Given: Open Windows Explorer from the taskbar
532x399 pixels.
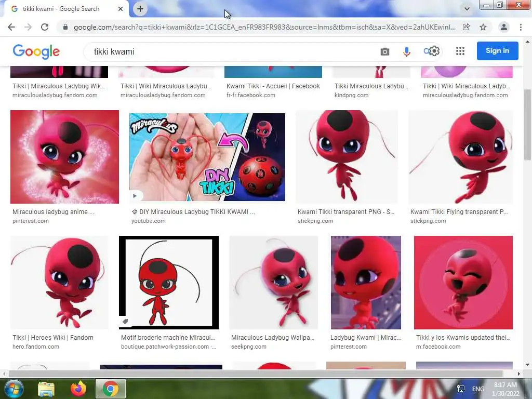Looking at the screenshot, I should click(x=46, y=389).
